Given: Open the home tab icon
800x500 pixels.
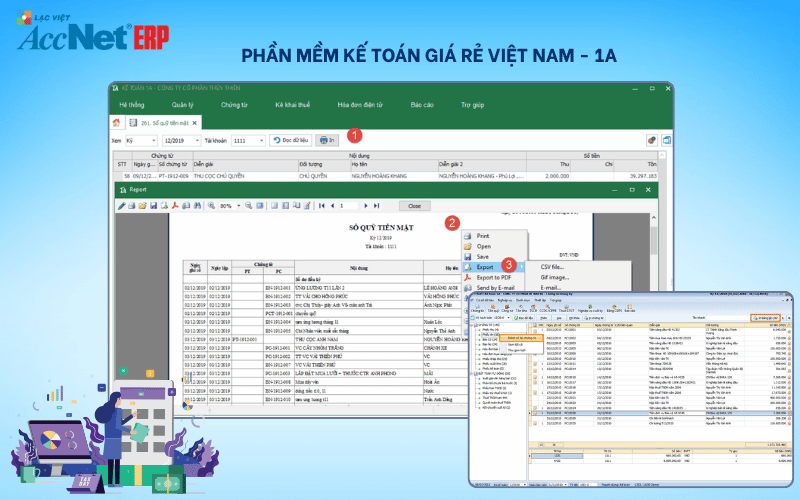Looking at the screenshot, I should 116,122.
